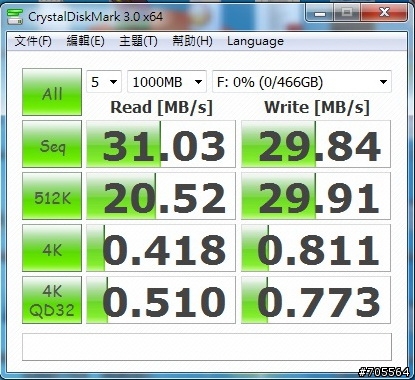Start the 4K benchmark test
This screenshot has height=380, width=415.
[52, 248]
